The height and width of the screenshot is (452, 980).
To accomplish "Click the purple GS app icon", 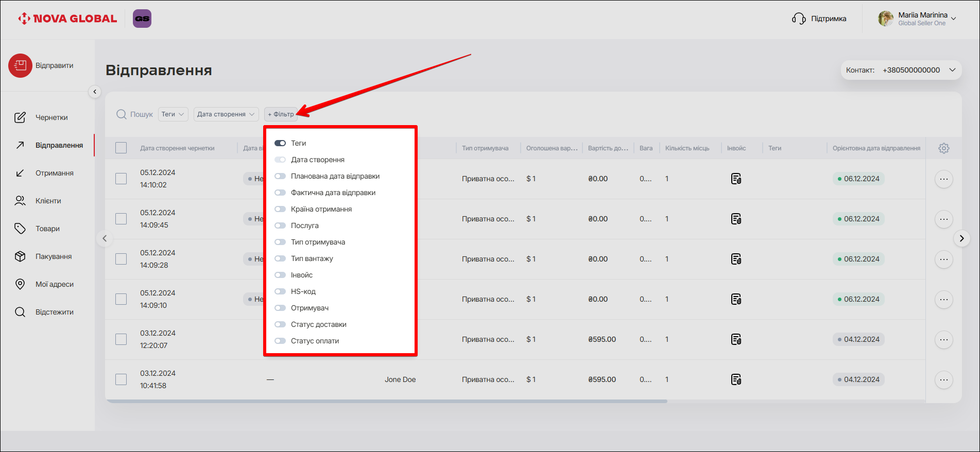I will coord(142,19).
